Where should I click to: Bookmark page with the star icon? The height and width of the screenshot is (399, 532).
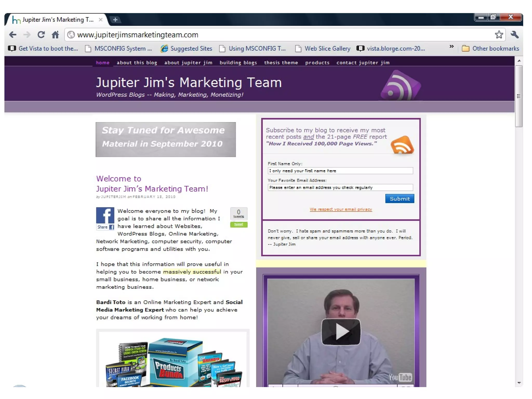click(499, 35)
